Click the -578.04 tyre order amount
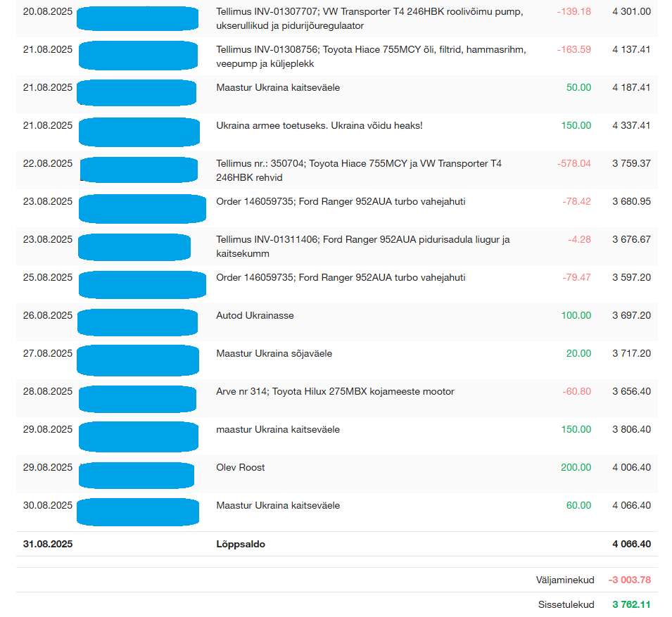Screen dimensions: 672x617 point(573,164)
